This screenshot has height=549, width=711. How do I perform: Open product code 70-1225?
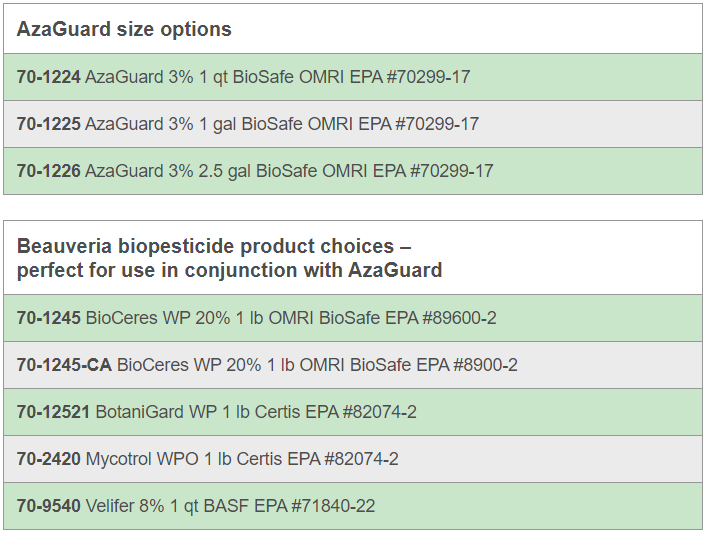(x=49, y=124)
